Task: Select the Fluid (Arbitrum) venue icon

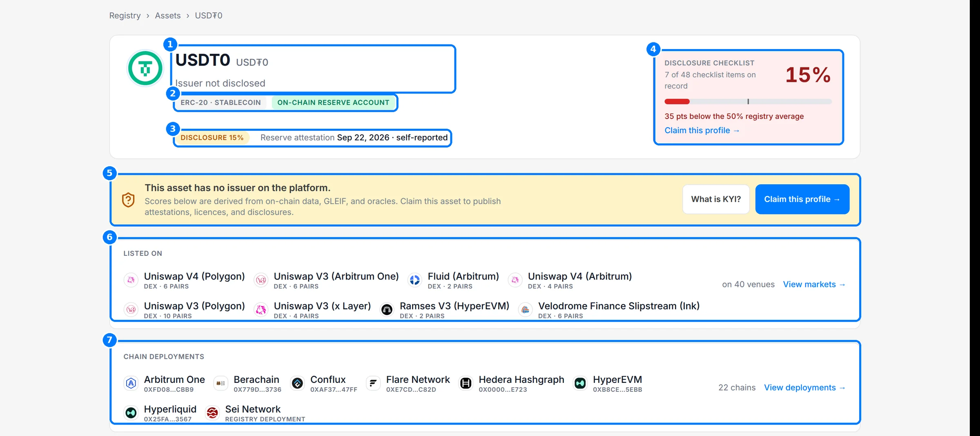Action: coord(414,280)
